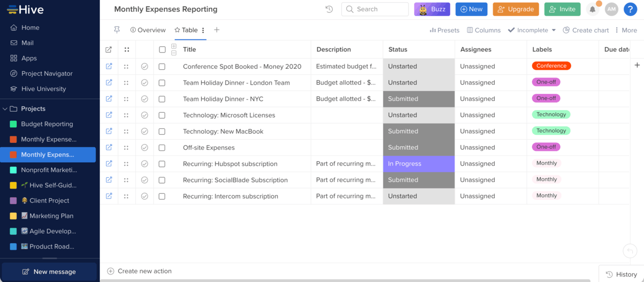Mark Recurring: Intercom subscription complete
This screenshot has height=282, width=644.
coord(144,196)
